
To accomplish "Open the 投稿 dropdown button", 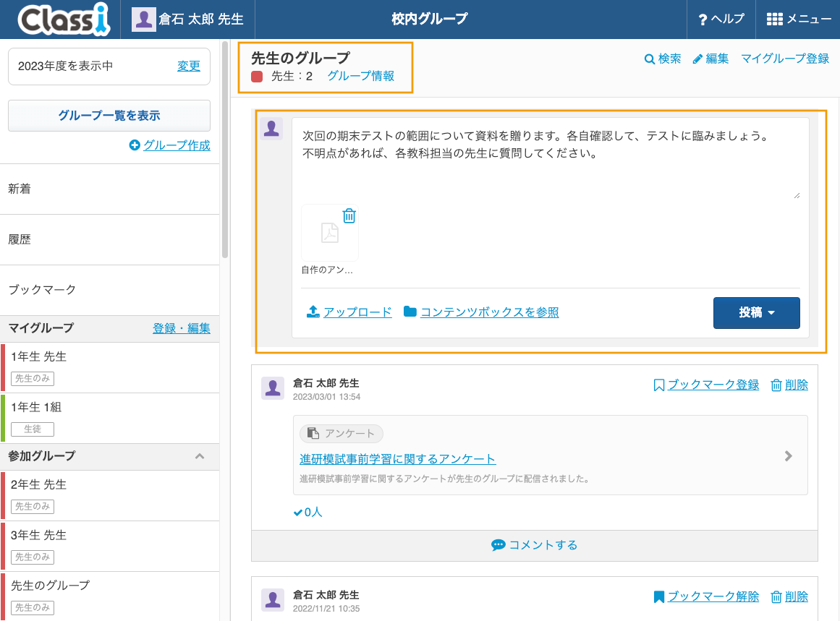I will [x=756, y=312].
